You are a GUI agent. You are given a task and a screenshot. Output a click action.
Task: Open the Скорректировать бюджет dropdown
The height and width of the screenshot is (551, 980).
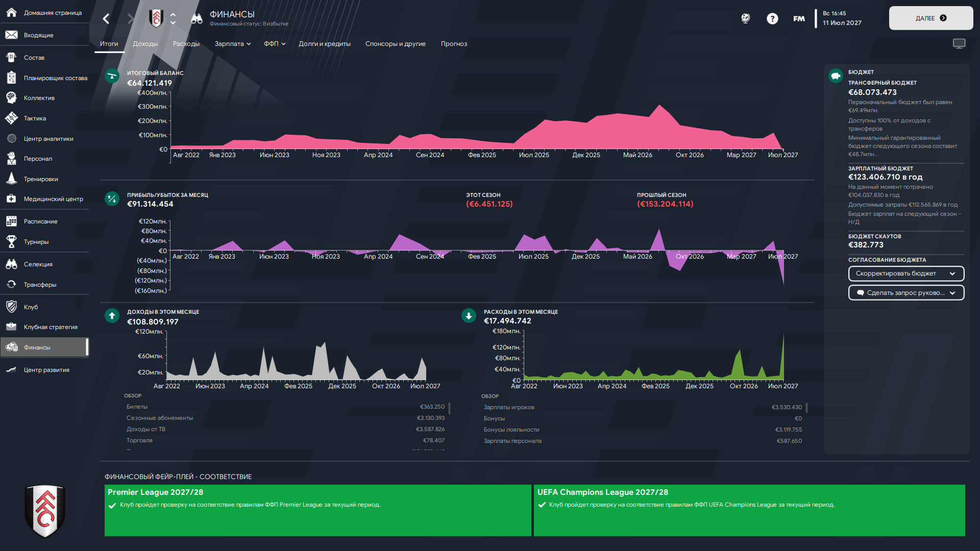pyautogui.click(x=906, y=273)
